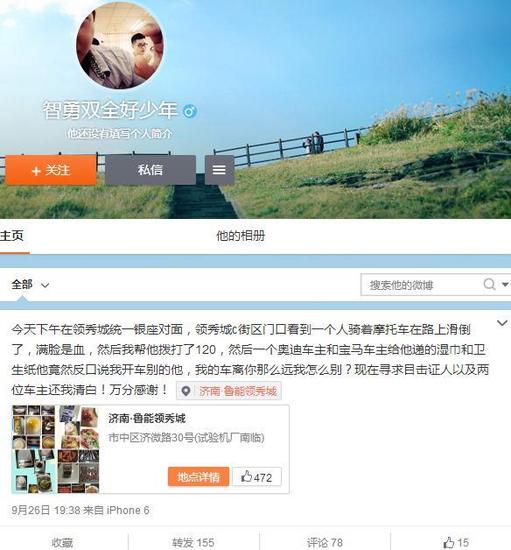Open the 评论 78 comments option
The width and height of the screenshot is (511, 550).
[325, 542]
